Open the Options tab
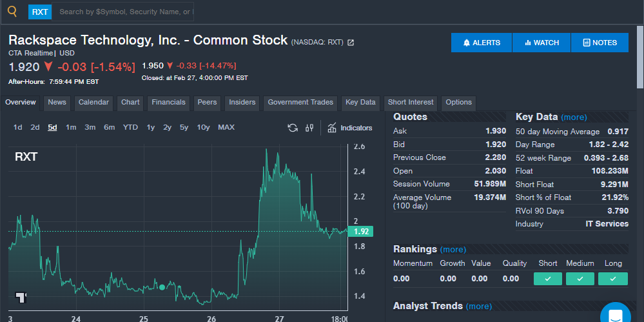The width and height of the screenshot is (644, 322). click(x=458, y=103)
